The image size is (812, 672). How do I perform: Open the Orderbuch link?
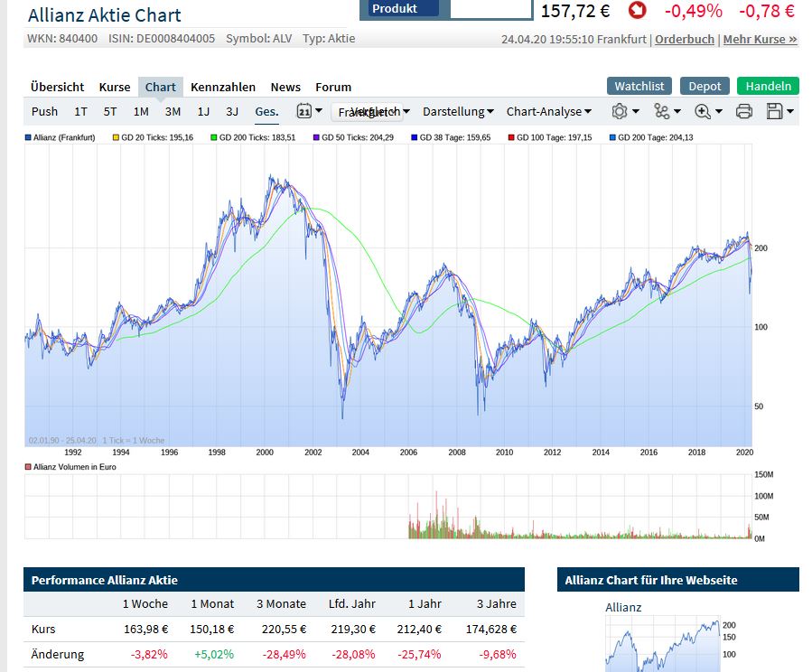[x=684, y=40]
